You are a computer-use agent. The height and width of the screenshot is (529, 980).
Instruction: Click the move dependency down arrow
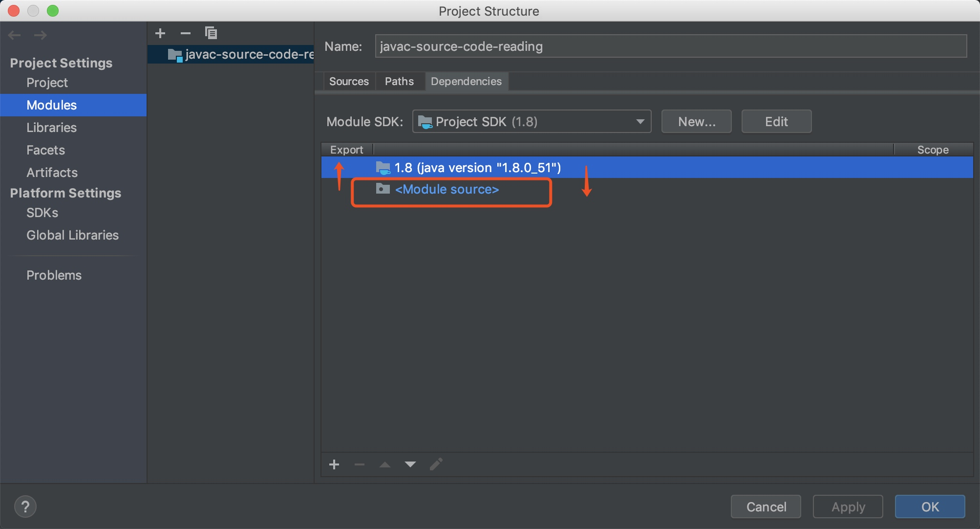pos(410,464)
